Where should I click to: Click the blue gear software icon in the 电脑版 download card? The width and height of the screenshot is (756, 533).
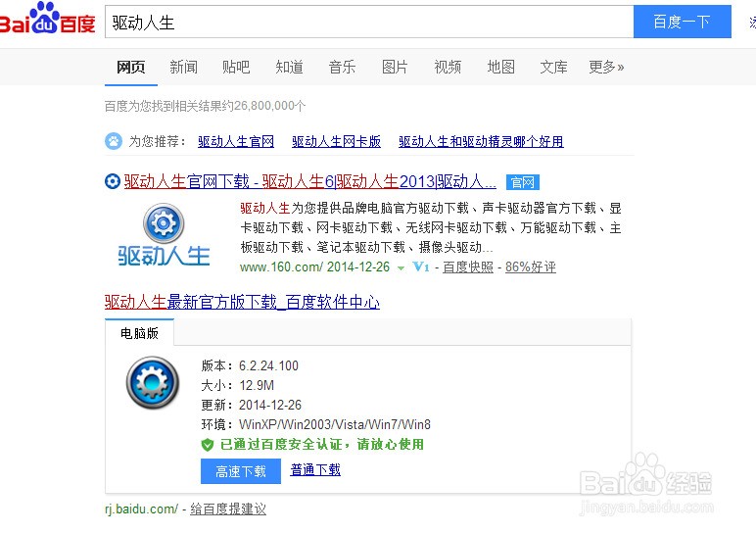click(x=153, y=383)
